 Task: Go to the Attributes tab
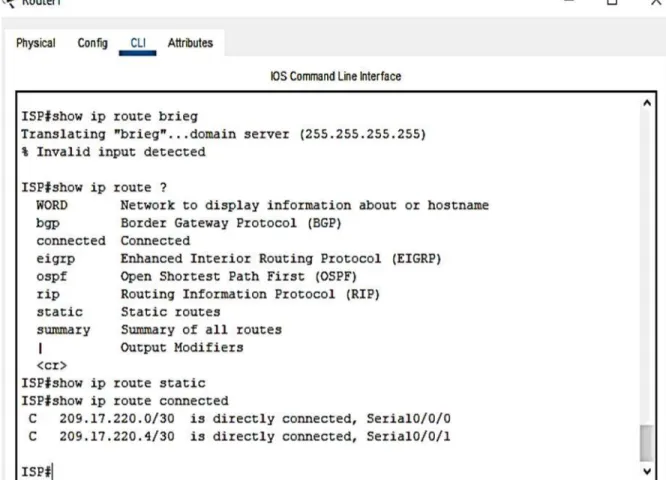[190, 43]
